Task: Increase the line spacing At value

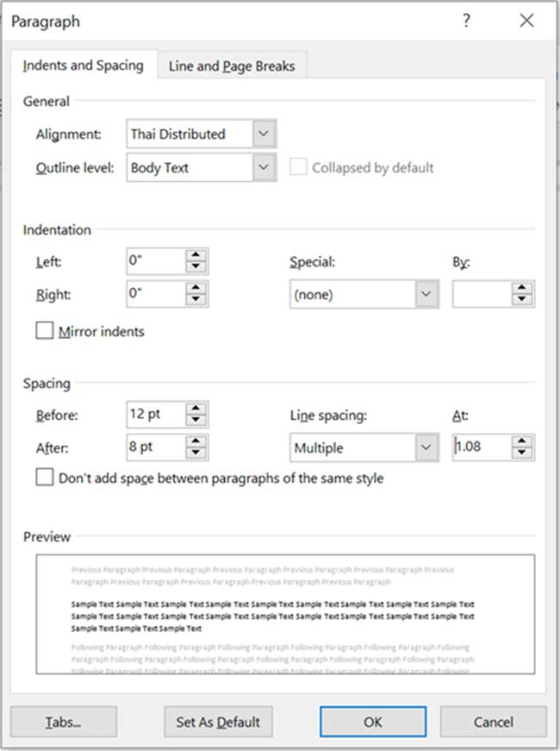Action: coord(522,441)
